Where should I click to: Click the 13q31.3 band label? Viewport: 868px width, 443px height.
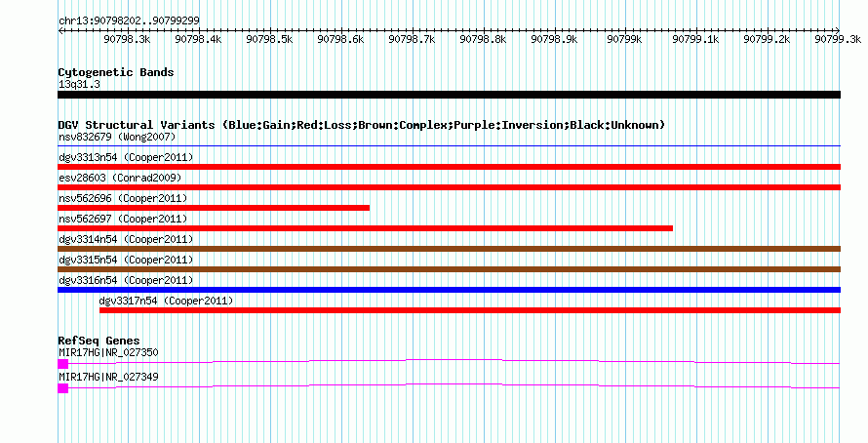[x=79, y=84]
